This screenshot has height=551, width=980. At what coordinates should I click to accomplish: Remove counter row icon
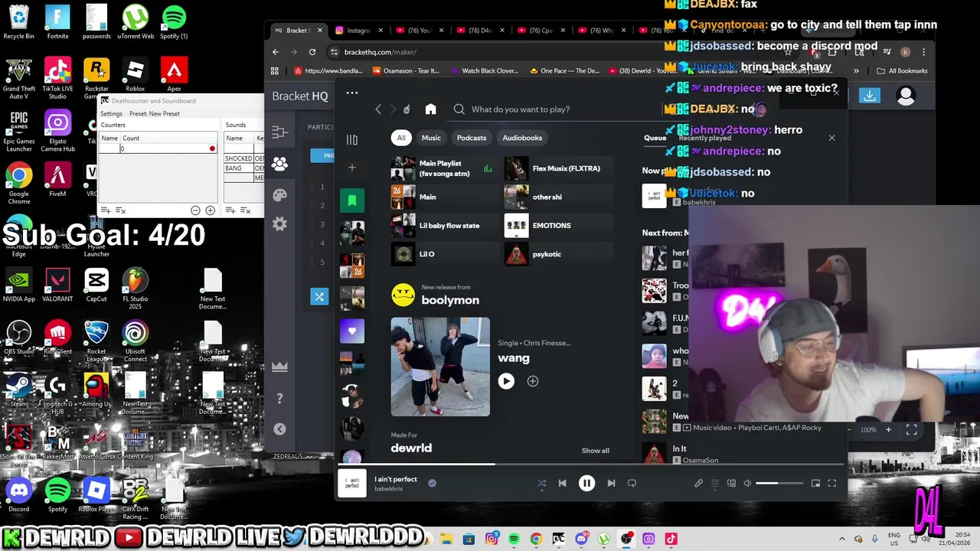(x=120, y=210)
